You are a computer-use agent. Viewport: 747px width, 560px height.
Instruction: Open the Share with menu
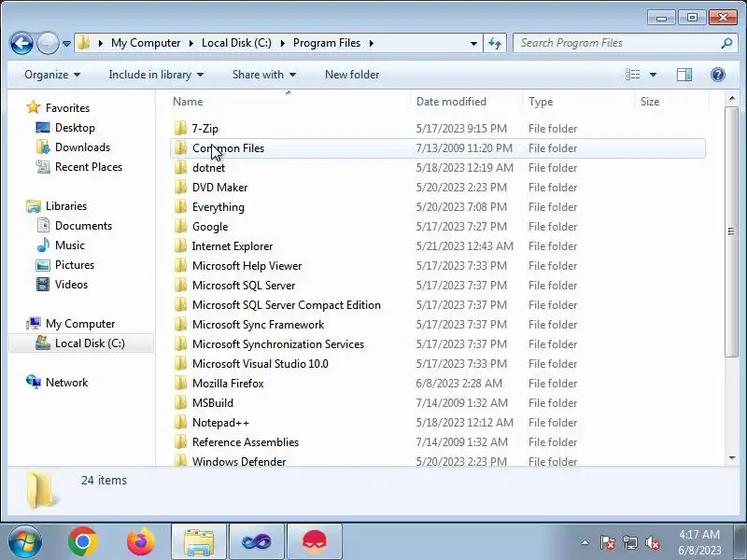point(264,75)
